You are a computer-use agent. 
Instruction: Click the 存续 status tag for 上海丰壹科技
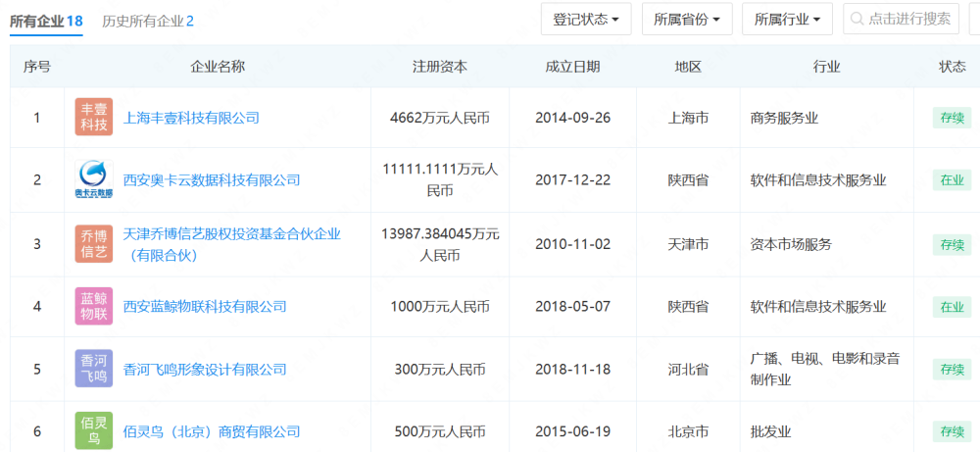(952, 118)
